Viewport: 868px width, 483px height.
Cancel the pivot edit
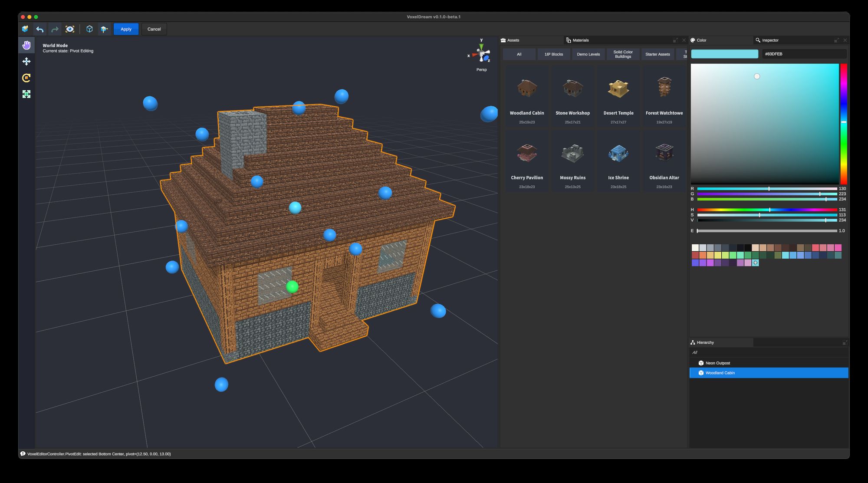(154, 29)
